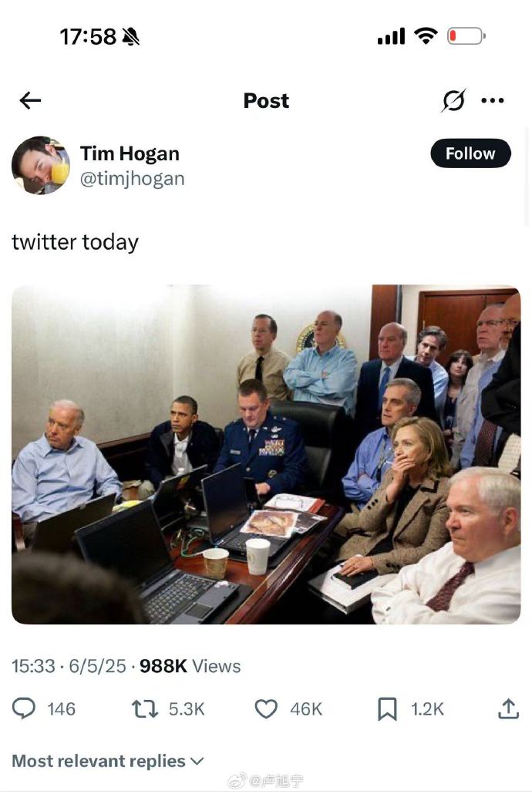Open the @timjhogan handle
Screen dimensions: 532x794
[133, 179]
